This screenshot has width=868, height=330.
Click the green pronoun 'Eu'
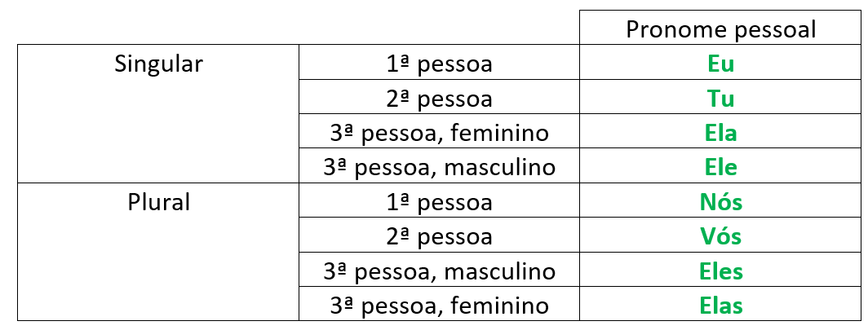pyautogui.click(x=721, y=64)
